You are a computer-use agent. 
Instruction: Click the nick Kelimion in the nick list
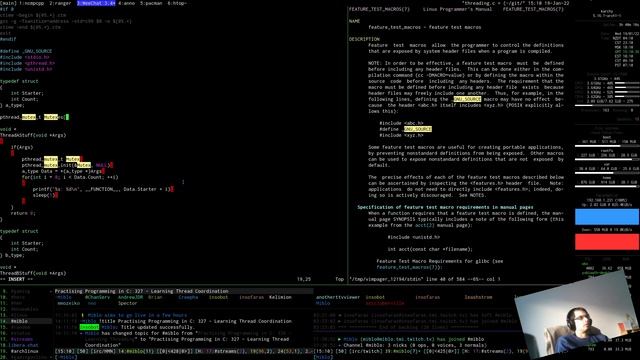280,297
